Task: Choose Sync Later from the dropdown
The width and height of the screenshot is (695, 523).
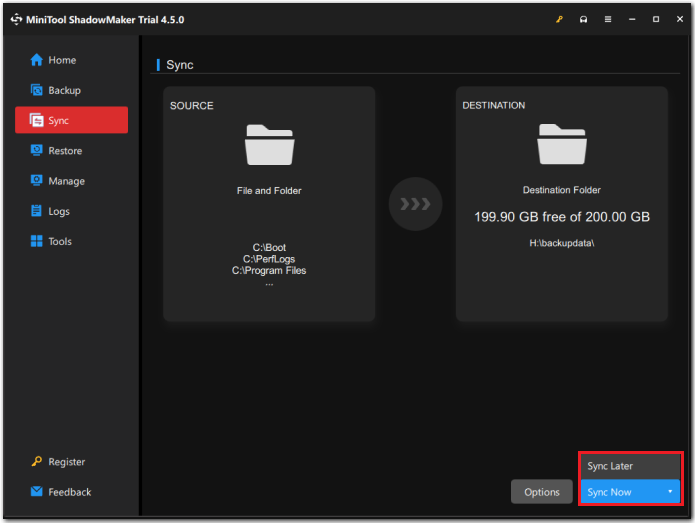Action: point(630,466)
